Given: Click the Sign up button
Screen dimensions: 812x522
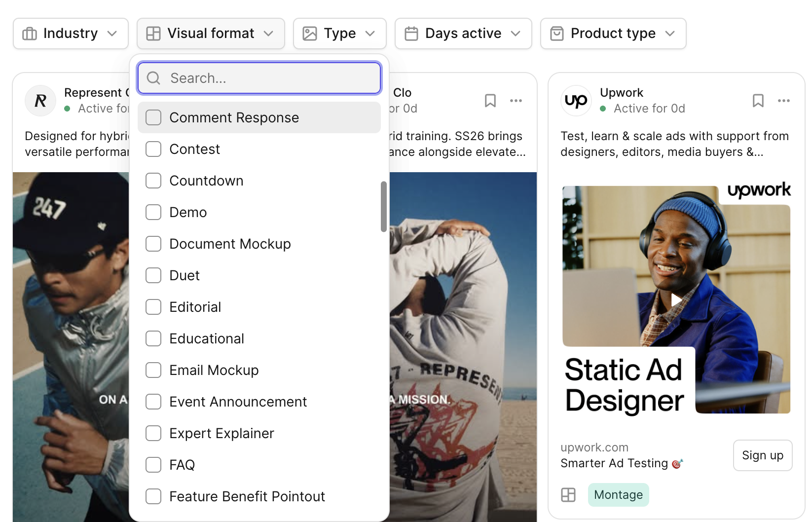Looking at the screenshot, I should tap(763, 455).
